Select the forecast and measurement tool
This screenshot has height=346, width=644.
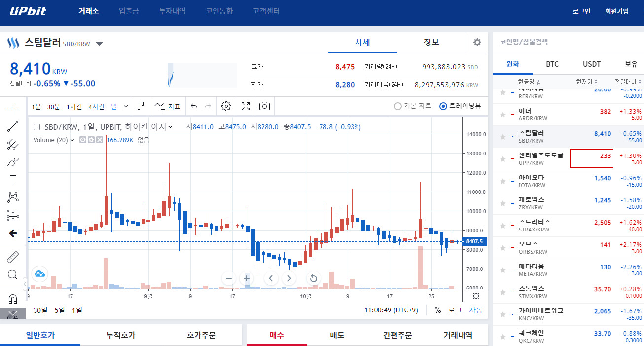13,215
